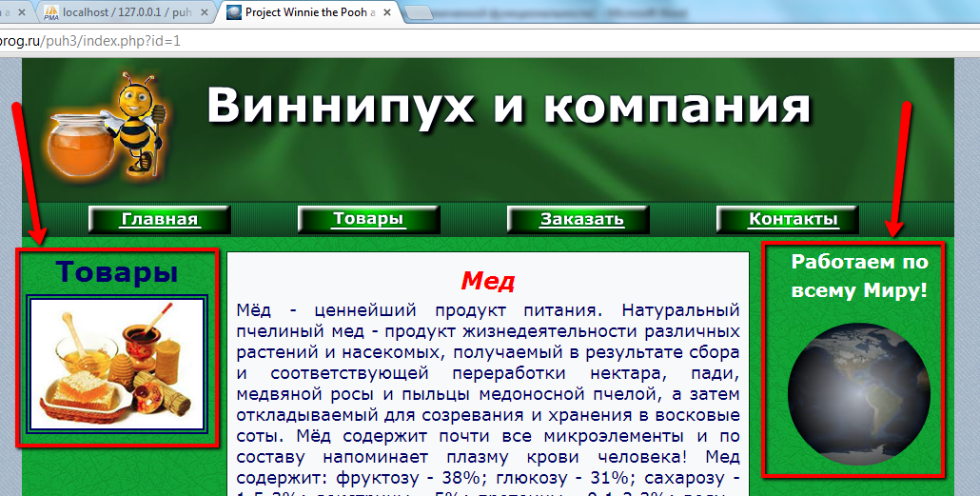Screen dimensions: 980x496
Task: Select the Project Winnie the Pooh tab
Action: pos(309,12)
